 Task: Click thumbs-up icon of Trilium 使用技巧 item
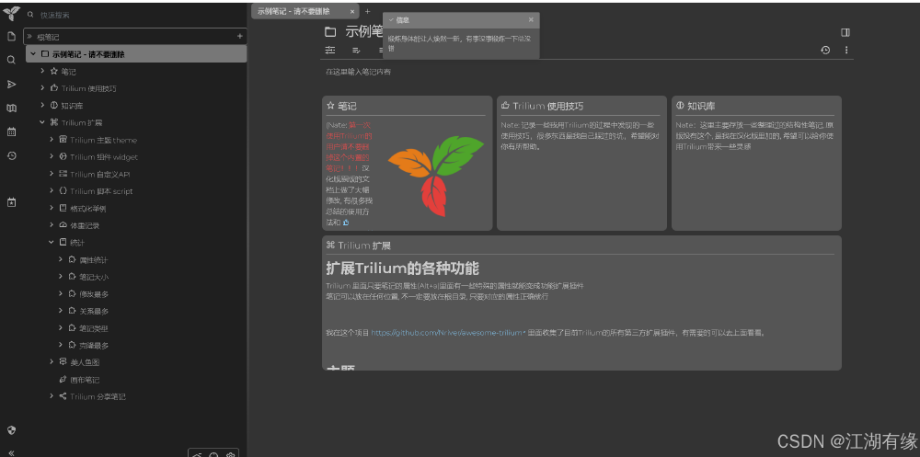(x=54, y=88)
